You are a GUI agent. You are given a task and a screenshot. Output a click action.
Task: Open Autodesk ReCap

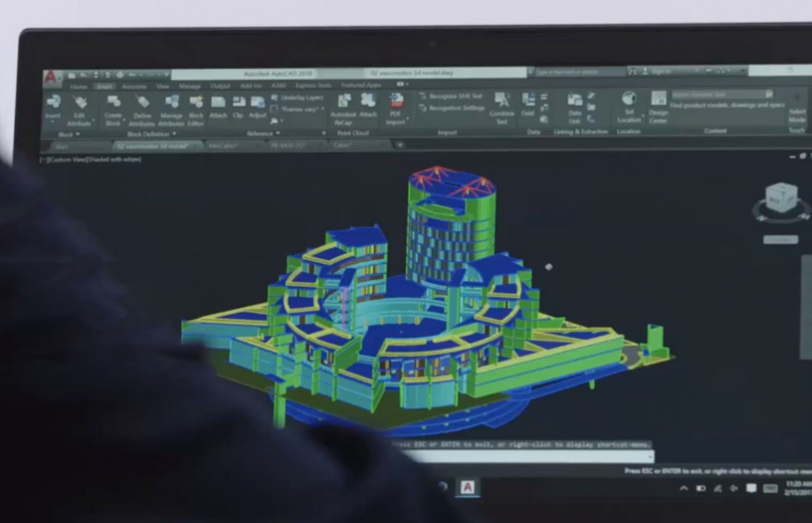pos(343,110)
